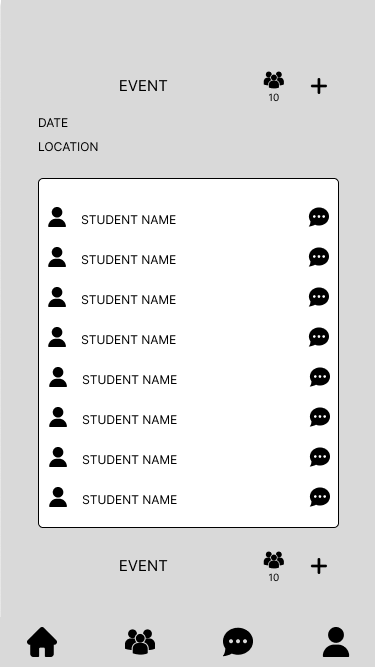
Task: Open the fifth student's profile avatar
Action: (x=58, y=377)
